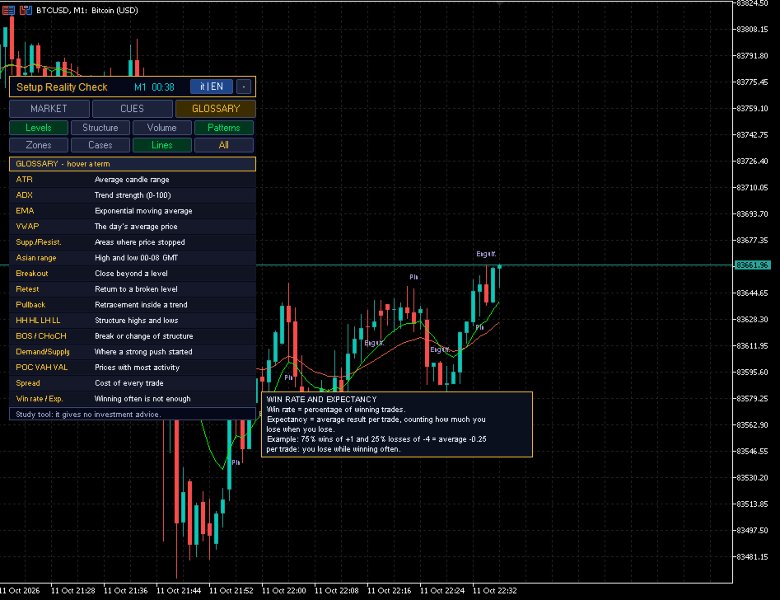Viewport: 780px width, 600px height.
Task: Click the '11 Oct 22:00' time axis label
Action: (x=284, y=591)
